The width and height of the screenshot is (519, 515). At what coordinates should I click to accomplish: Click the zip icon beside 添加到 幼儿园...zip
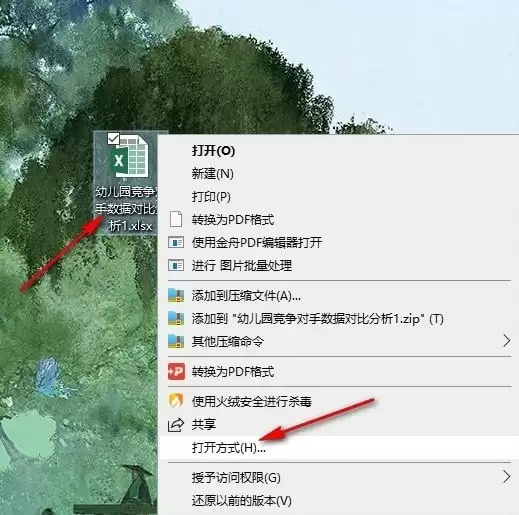(176, 318)
